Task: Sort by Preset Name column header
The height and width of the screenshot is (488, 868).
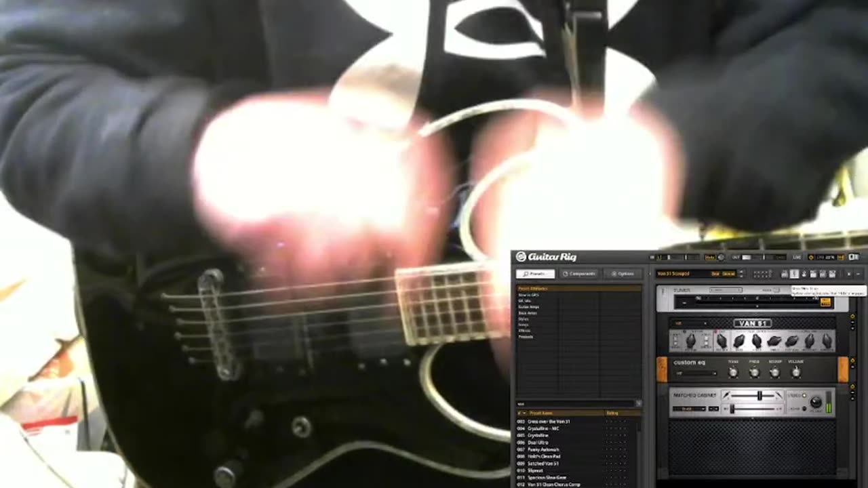Action: [541, 413]
